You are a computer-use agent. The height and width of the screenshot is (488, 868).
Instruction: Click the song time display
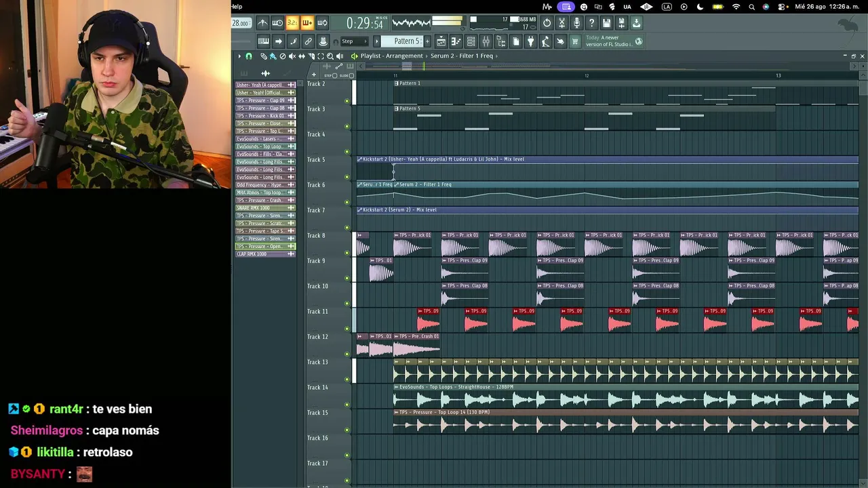(367, 24)
